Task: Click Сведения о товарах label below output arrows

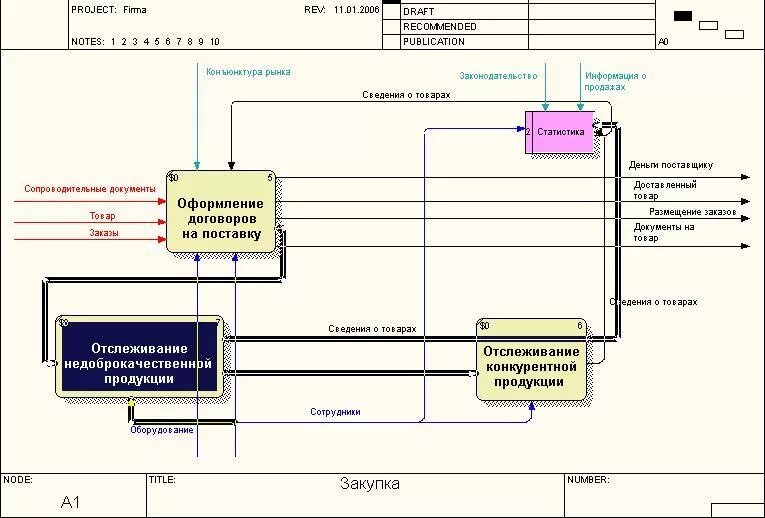Action: tap(653, 302)
